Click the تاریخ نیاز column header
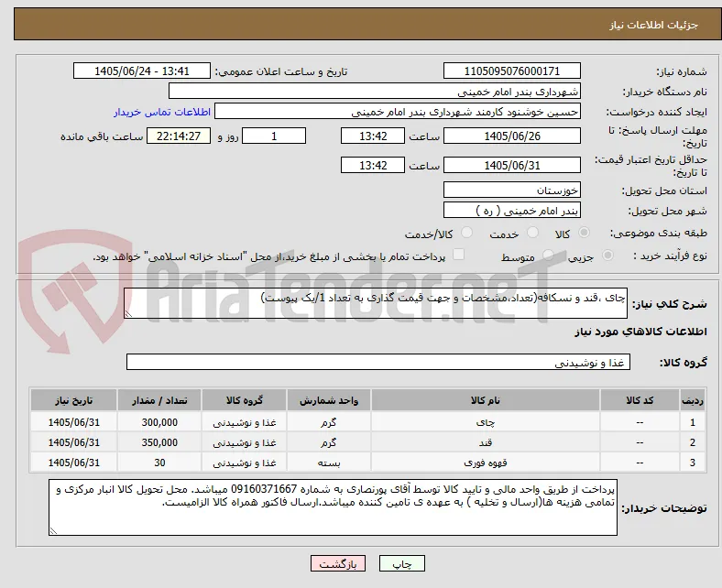This screenshot has height=588, width=722. (73, 400)
